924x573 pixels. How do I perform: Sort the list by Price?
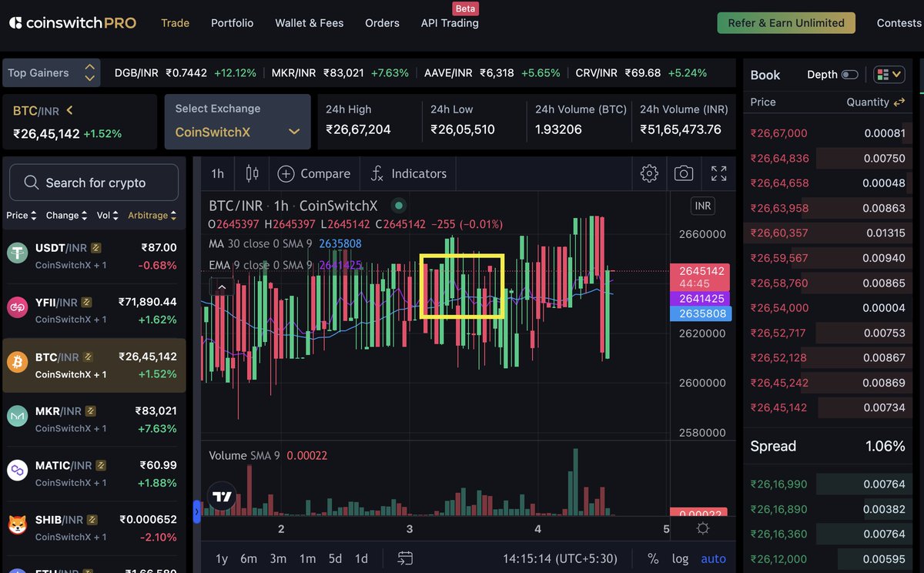pyautogui.click(x=22, y=216)
